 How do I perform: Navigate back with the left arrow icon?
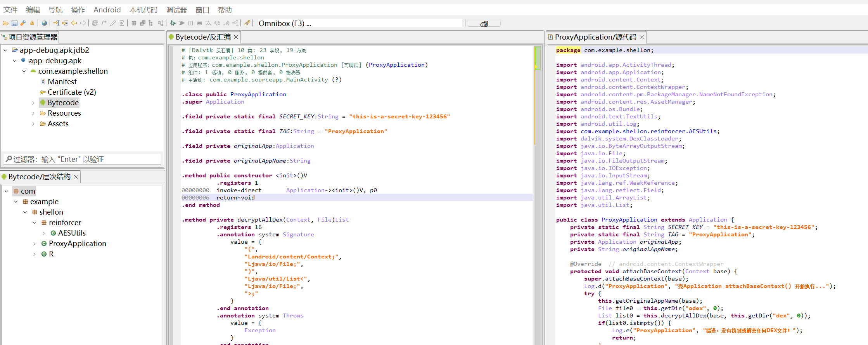click(74, 23)
